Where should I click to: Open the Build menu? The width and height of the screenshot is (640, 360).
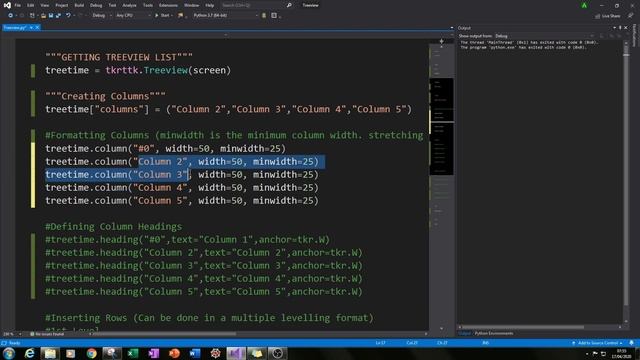79,5
